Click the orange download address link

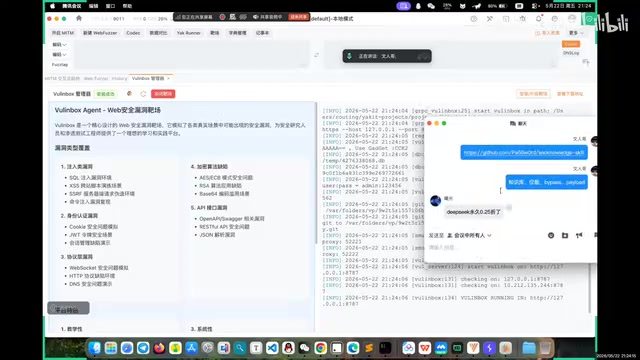tap(570, 94)
